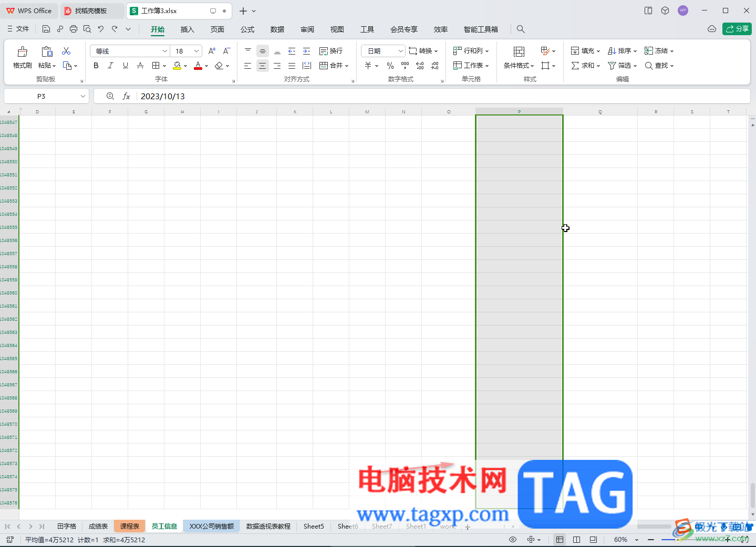Click the Sort (排序) button

pyautogui.click(x=622, y=51)
